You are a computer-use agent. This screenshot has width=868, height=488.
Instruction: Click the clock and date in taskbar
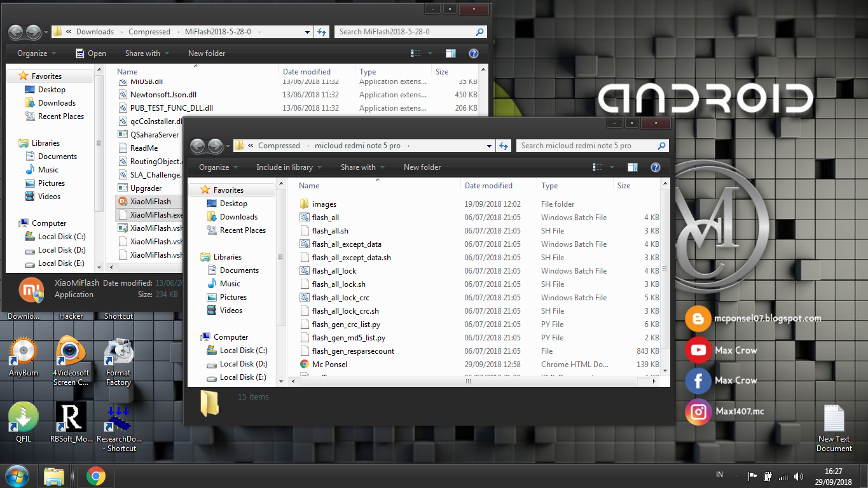coord(834,476)
